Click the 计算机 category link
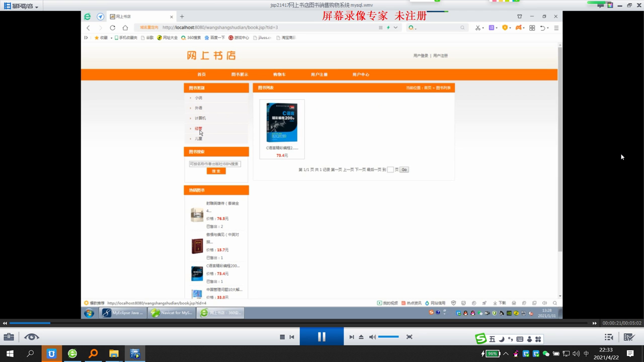Viewport: 644px width, 362px height. click(x=200, y=118)
